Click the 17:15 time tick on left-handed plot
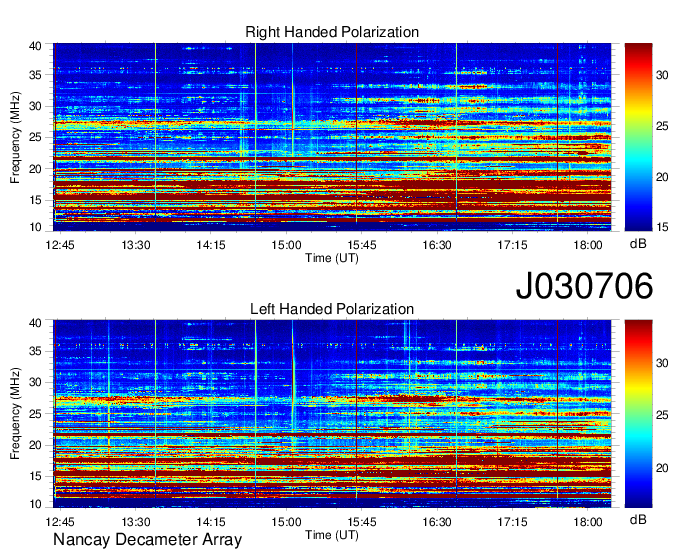Image resolution: width=680 pixels, height=552 pixels. [x=512, y=522]
